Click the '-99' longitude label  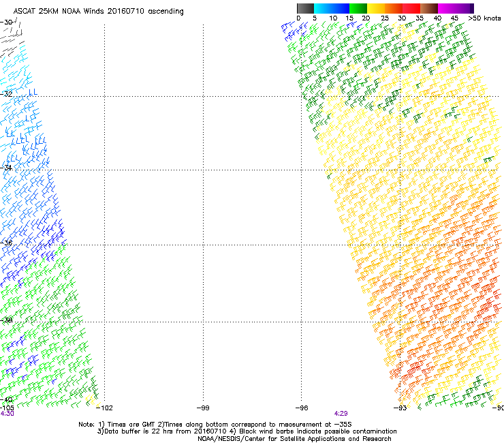coord(203,408)
